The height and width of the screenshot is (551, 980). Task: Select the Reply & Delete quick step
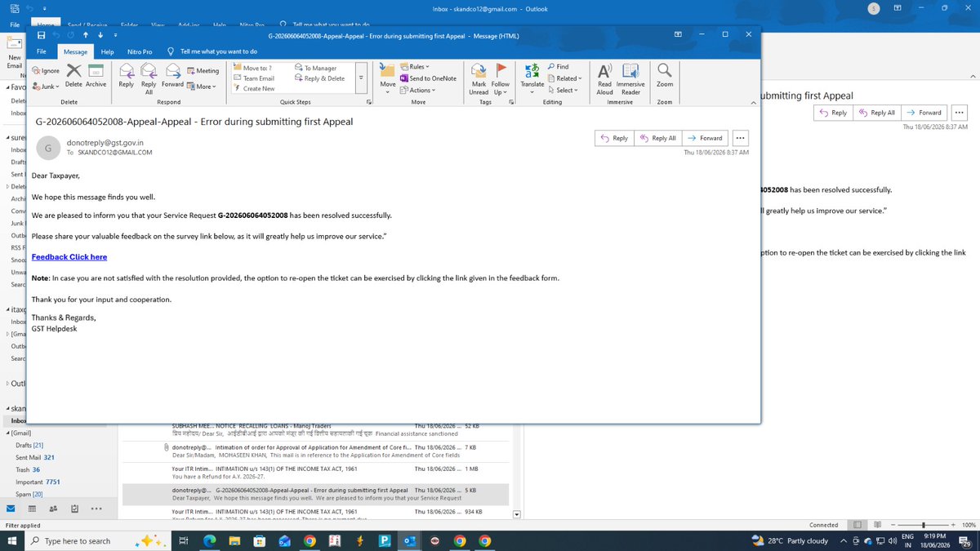click(x=318, y=78)
